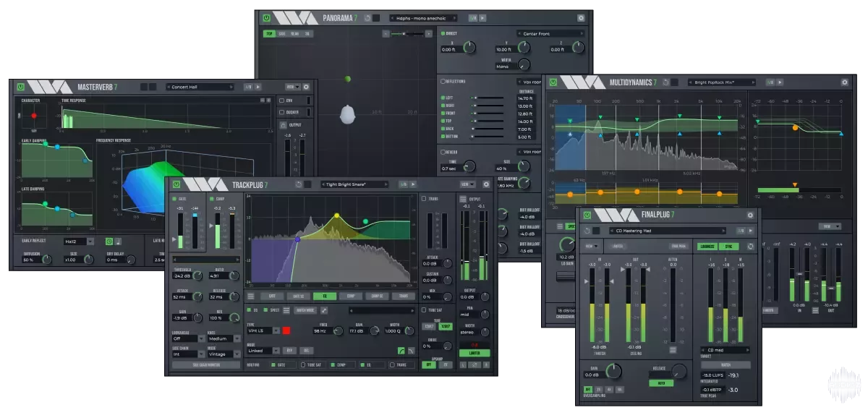
Task: Open FinalPlug 7 settings gear
Action: (750, 215)
